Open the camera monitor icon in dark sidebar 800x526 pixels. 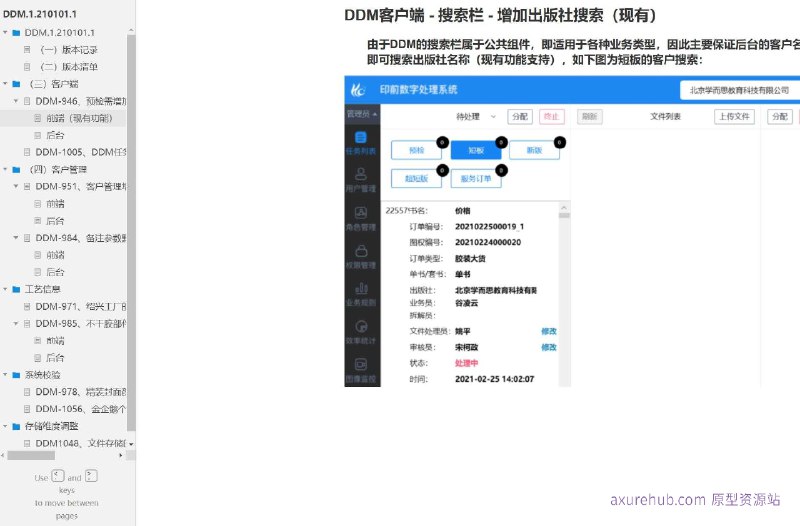pos(361,364)
